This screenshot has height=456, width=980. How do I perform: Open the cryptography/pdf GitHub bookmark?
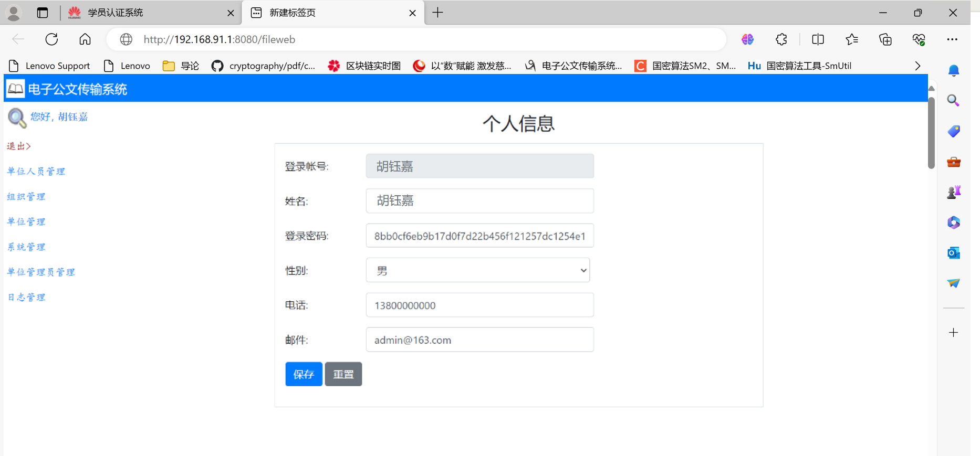263,66
